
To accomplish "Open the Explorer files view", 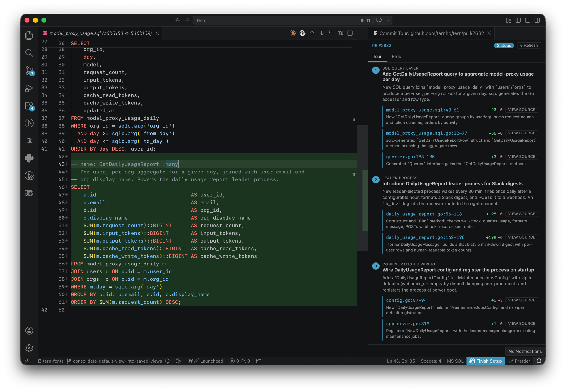I will 29,35.
